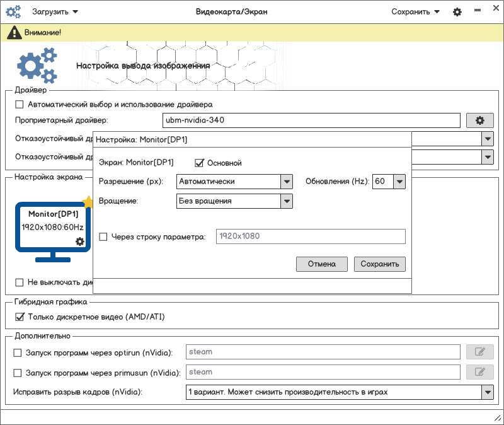
Task: Open Вращение rotation combo box
Action: (234, 201)
